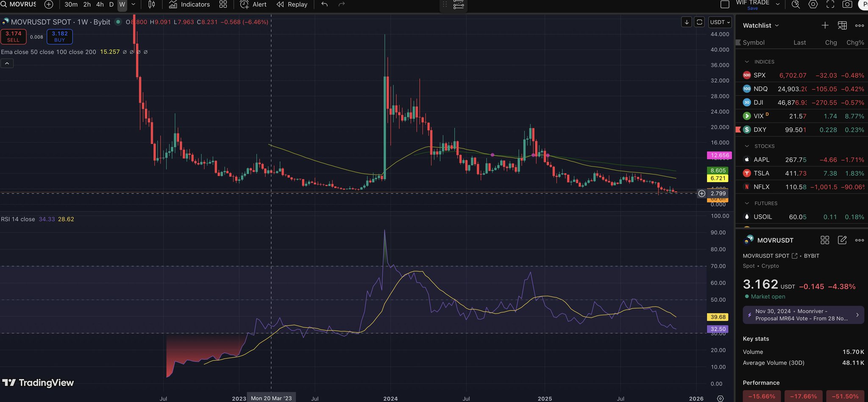This screenshot has height=402, width=868.
Task: Select VIX in the watchlist
Action: [803, 116]
